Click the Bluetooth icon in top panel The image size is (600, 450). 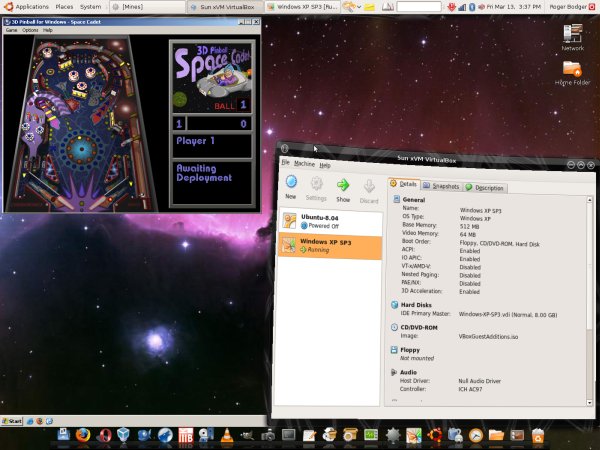472,7
